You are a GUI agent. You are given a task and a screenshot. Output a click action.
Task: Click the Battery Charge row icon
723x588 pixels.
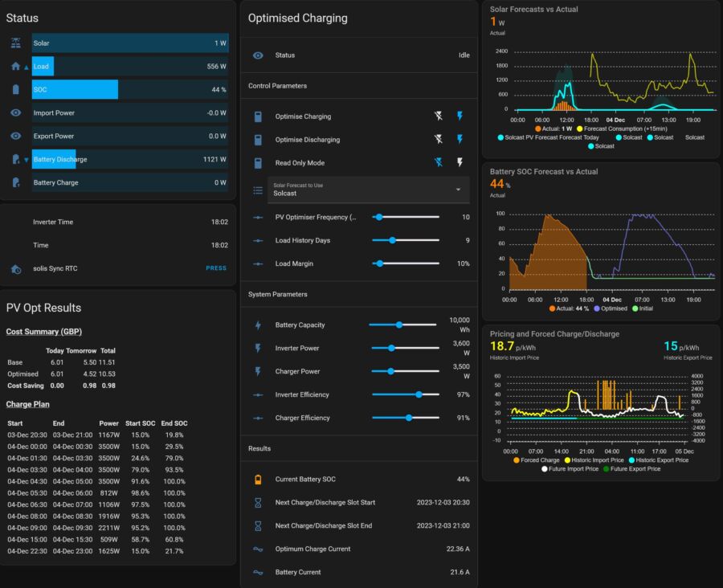pyautogui.click(x=16, y=182)
